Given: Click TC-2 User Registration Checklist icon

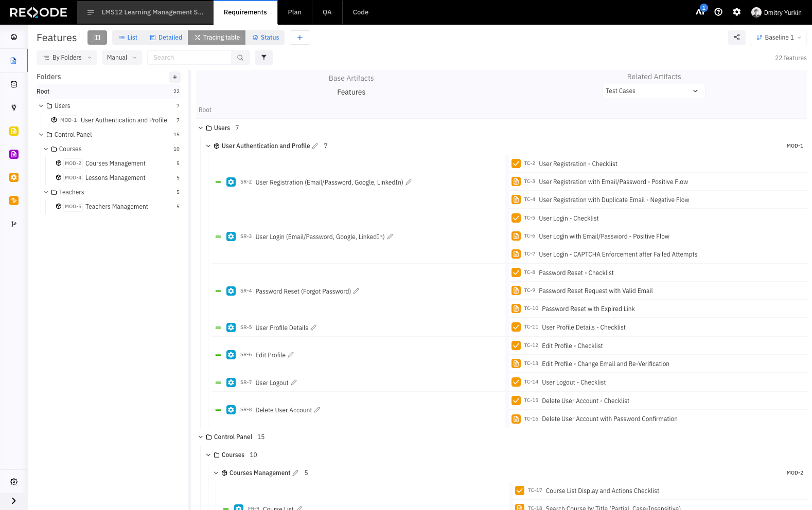Looking at the screenshot, I should [x=516, y=163].
